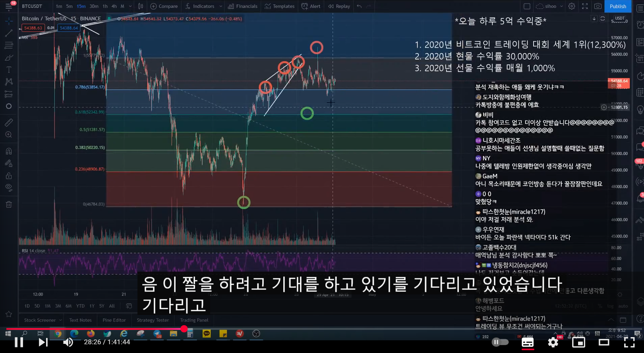Click the Chrome icon in Windows taskbar
This screenshot has height=353, width=644.
pos(58,334)
